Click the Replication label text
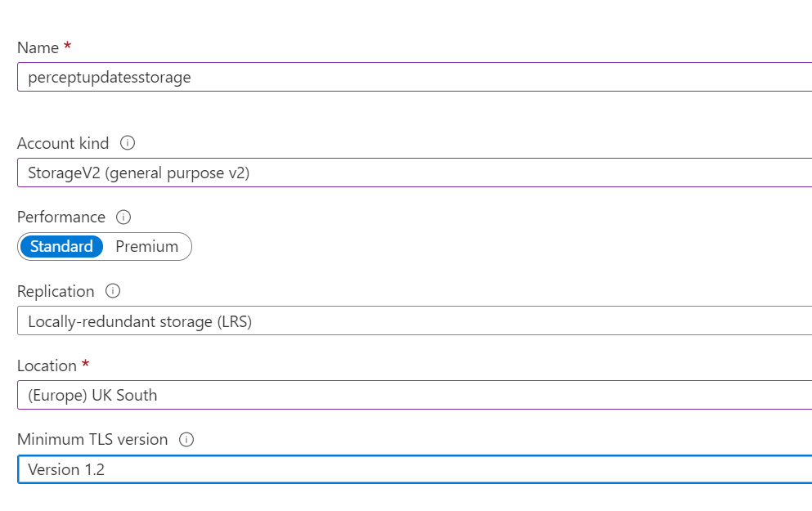This screenshot has width=812, height=511. click(56, 291)
